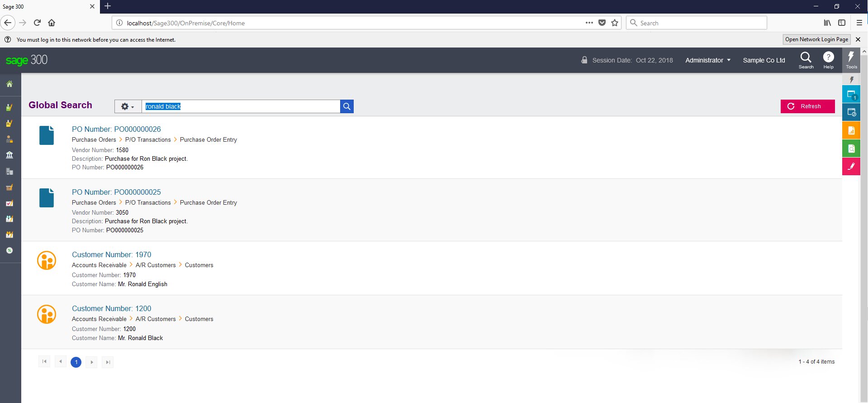Viewport: 868px width, 403px height.
Task: Expand the Administrator user dropdown
Action: pyautogui.click(x=707, y=60)
